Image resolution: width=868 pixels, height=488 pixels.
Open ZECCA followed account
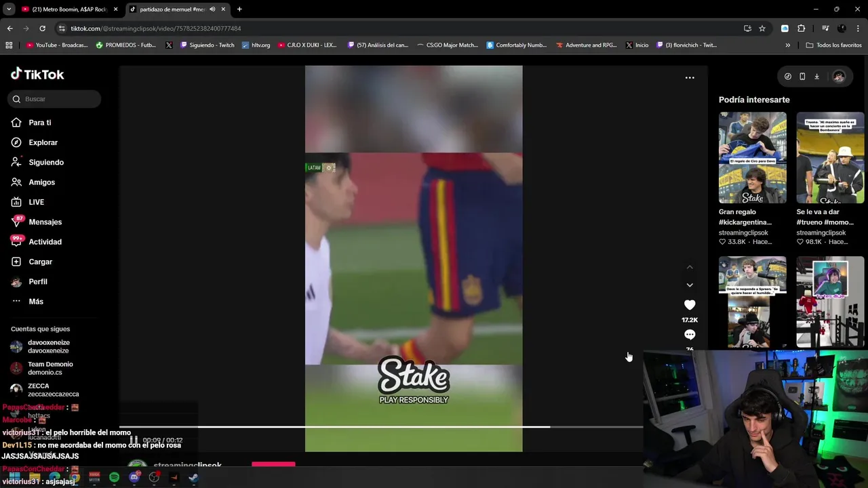click(45, 390)
